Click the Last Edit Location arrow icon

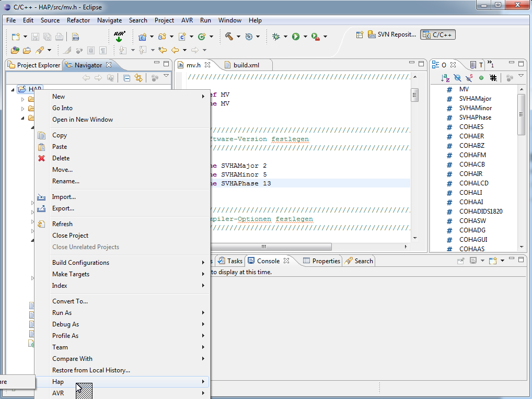click(x=163, y=50)
